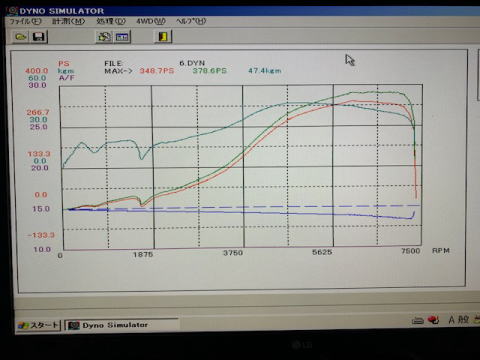Open the ヘルプ(H) menu
Viewport: 480px width, 360px height.
[191, 21]
